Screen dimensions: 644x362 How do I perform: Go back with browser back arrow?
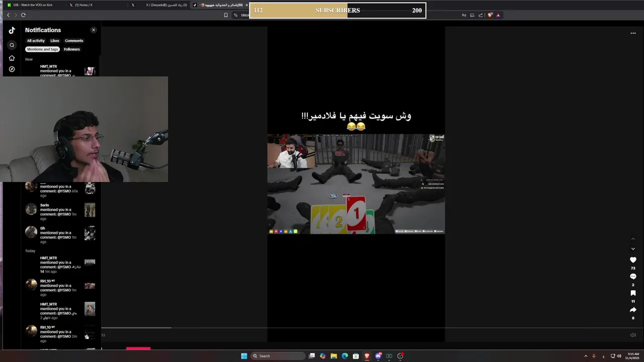[8, 15]
